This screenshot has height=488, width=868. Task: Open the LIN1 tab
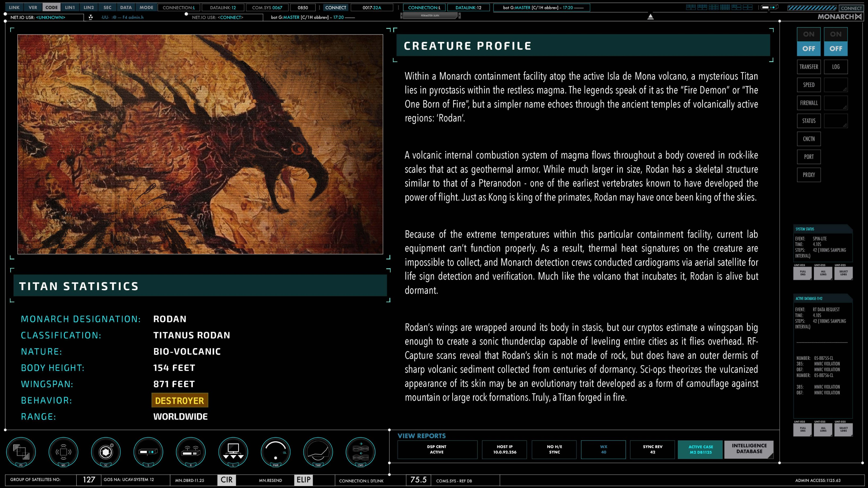(70, 7)
